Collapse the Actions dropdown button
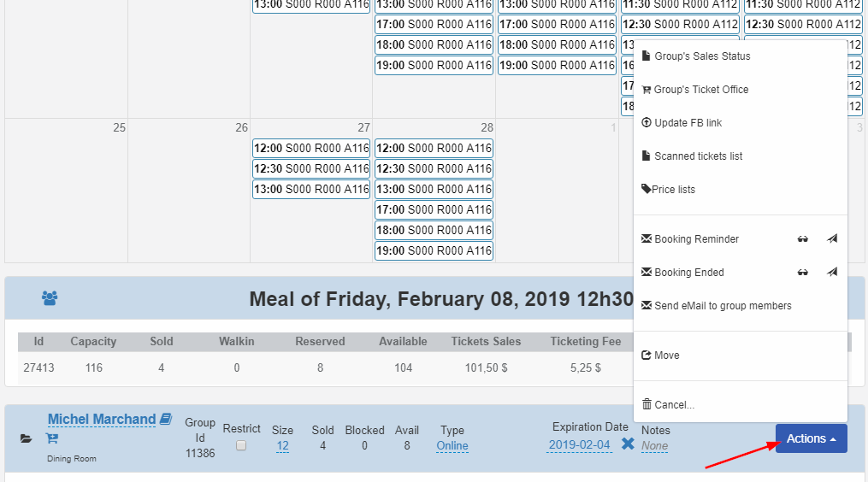868x482 pixels. pyautogui.click(x=811, y=438)
